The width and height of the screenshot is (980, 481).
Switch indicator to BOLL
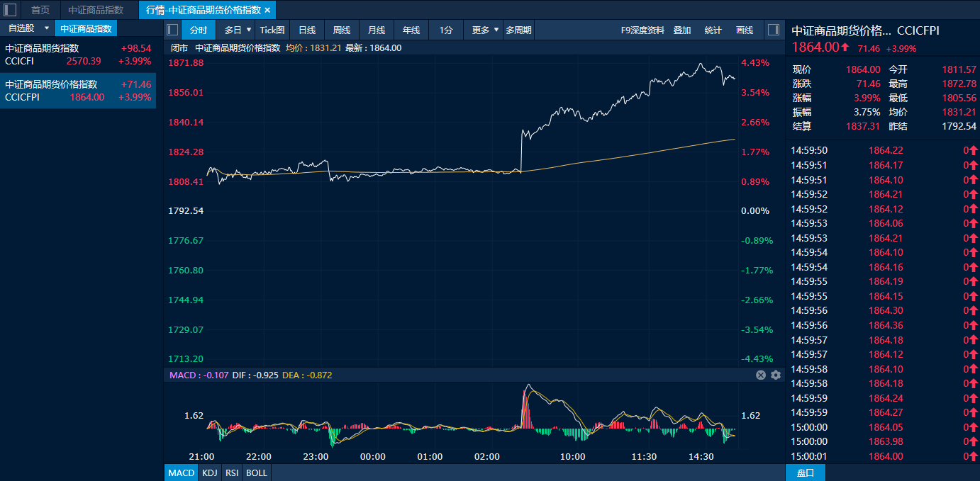pos(257,472)
